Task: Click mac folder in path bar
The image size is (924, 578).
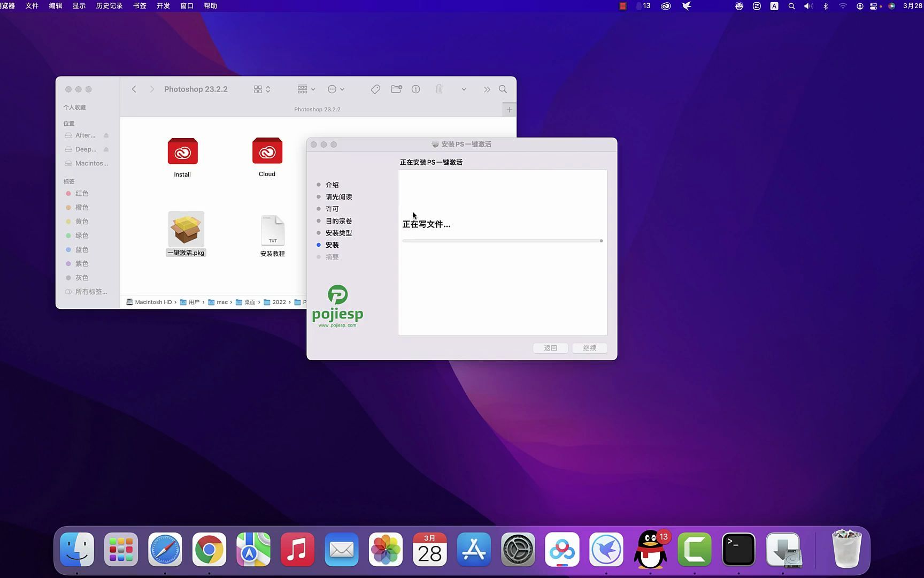Action: point(218,302)
